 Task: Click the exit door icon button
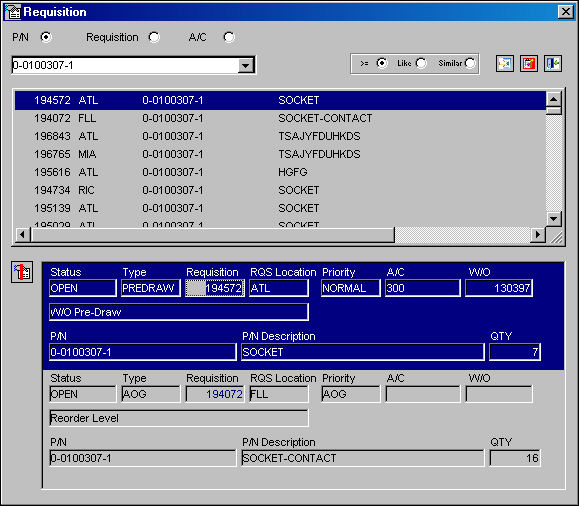point(553,64)
